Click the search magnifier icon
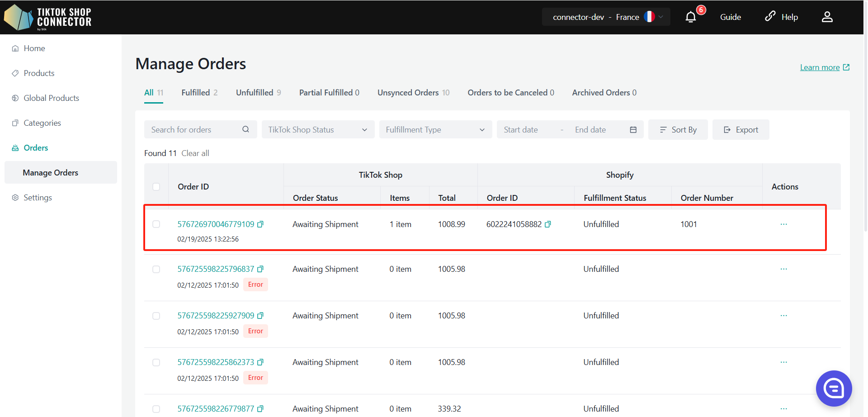 (245, 129)
